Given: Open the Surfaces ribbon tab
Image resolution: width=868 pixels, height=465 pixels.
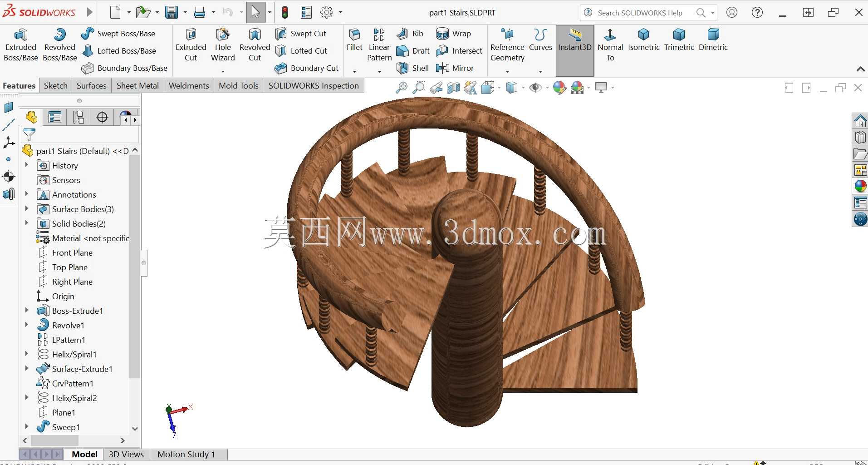Looking at the screenshot, I should (91, 86).
